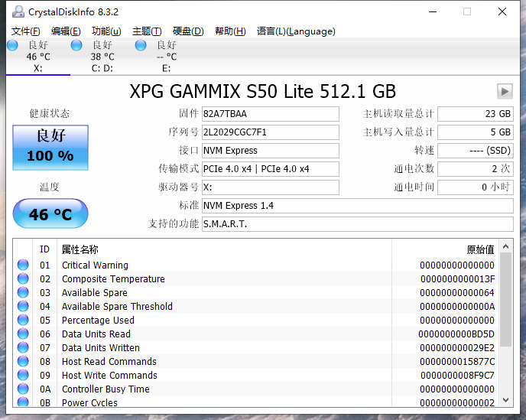
Task: Click the drive letter field X:
Action: pyautogui.click(x=271, y=187)
